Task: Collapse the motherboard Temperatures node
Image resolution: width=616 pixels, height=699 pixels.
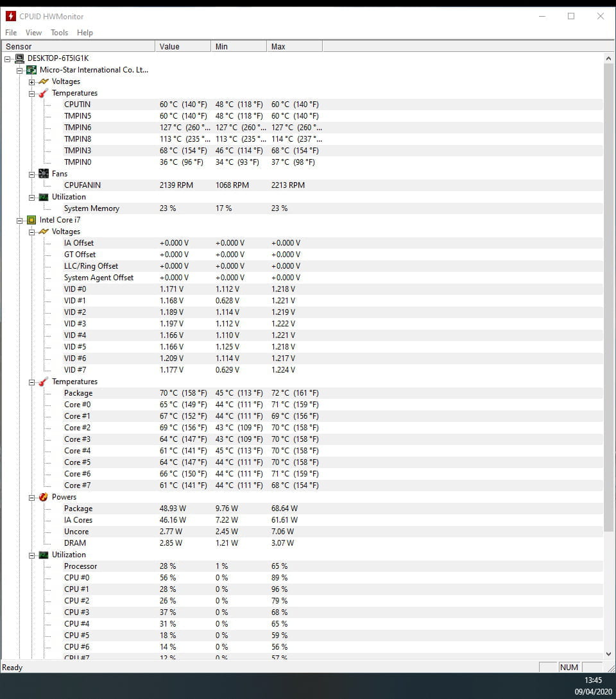Action: [31, 94]
